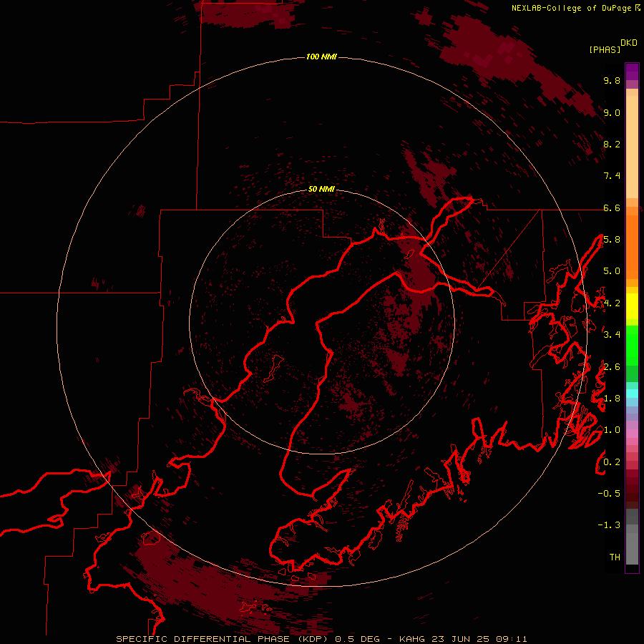Select the 6.6 legend value

(612, 208)
